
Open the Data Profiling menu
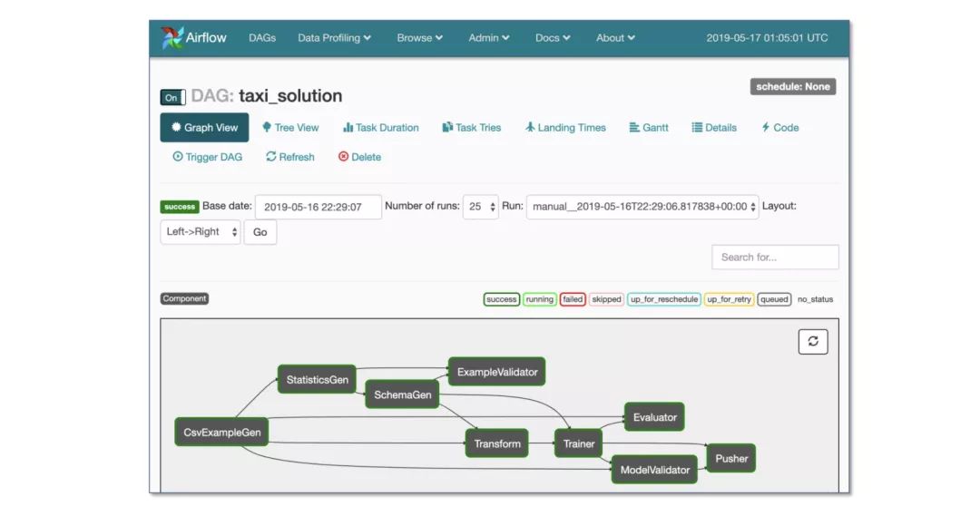(334, 38)
